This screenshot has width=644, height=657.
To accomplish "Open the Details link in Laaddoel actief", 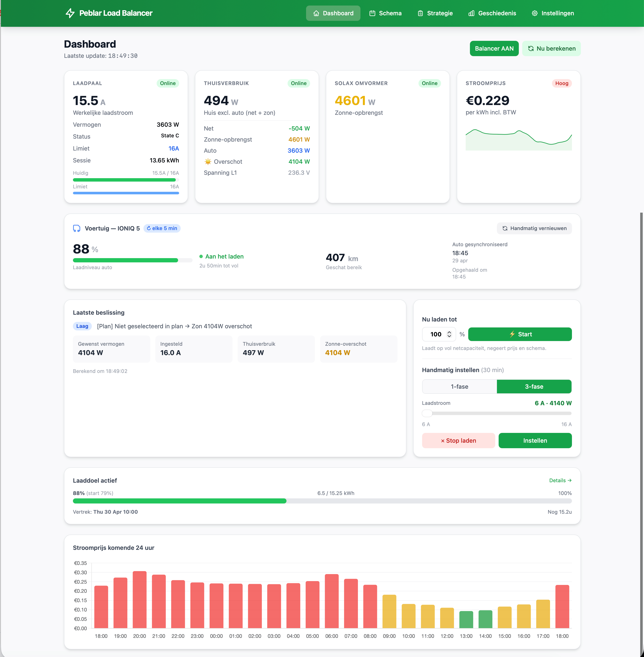I will (x=560, y=480).
